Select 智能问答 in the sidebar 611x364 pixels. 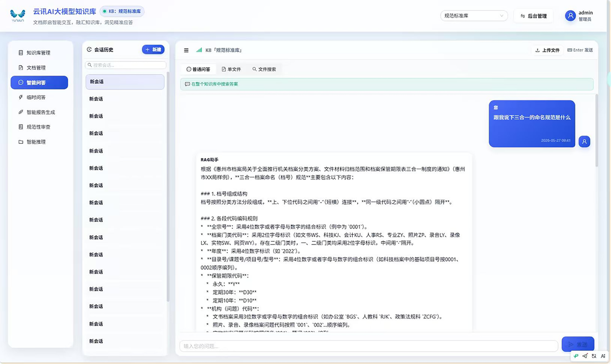coord(39,83)
